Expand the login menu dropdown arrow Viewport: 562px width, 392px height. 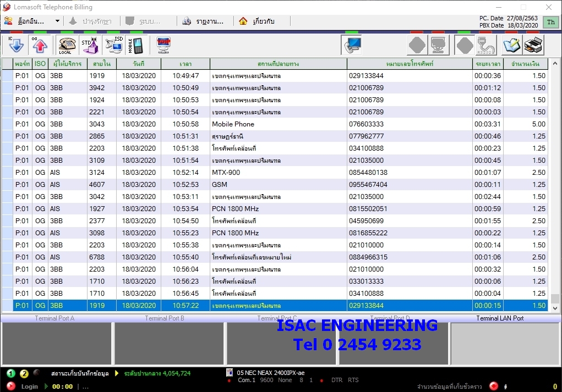(x=57, y=21)
